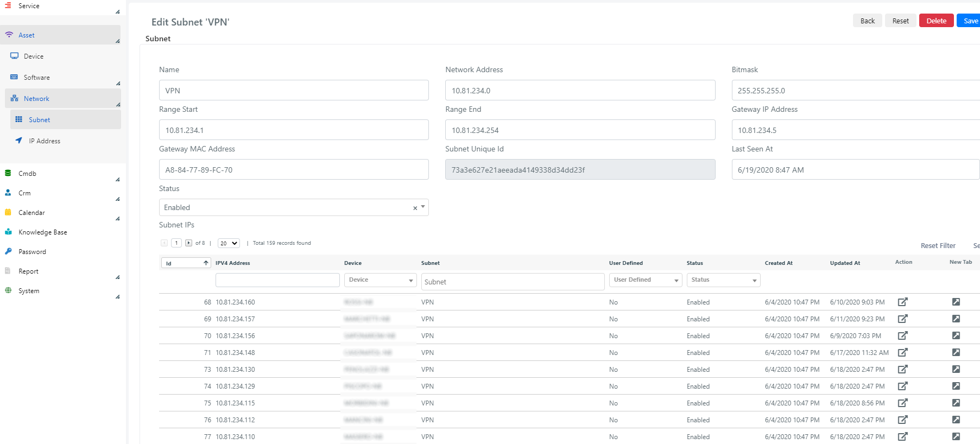The image size is (980, 444).
Task: Click the Reset Filter link
Action: pyautogui.click(x=938, y=246)
